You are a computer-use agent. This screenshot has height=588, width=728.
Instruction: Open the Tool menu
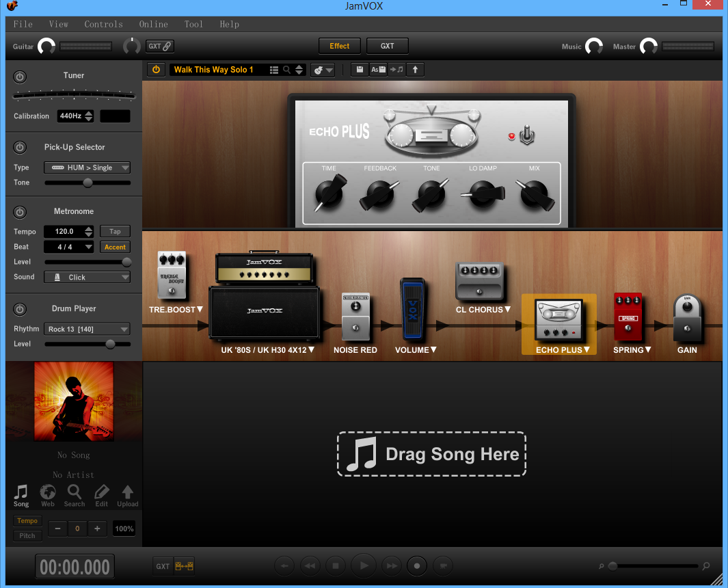click(193, 24)
